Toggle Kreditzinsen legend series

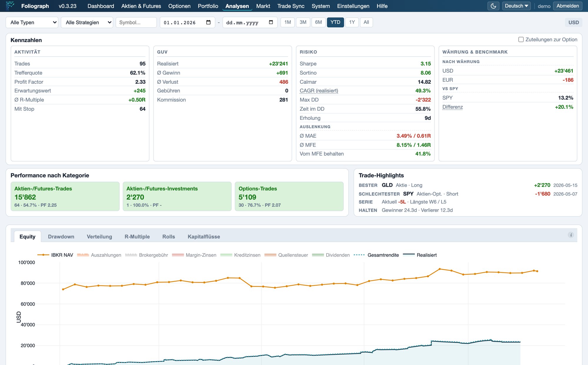pos(240,255)
